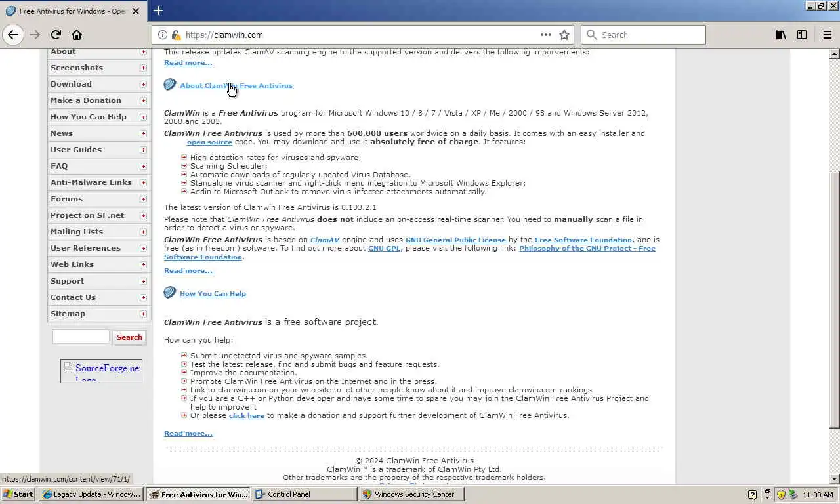Screen dimensions: 840x504
Task: Click the scrollbar down arrow
Action: click(x=835, y=479)
